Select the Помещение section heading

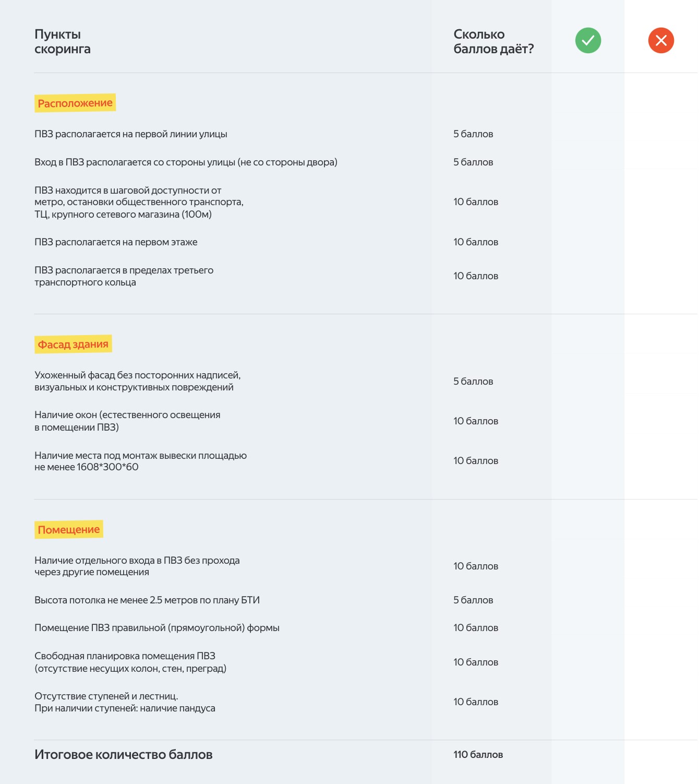click(x=69, y=530)
